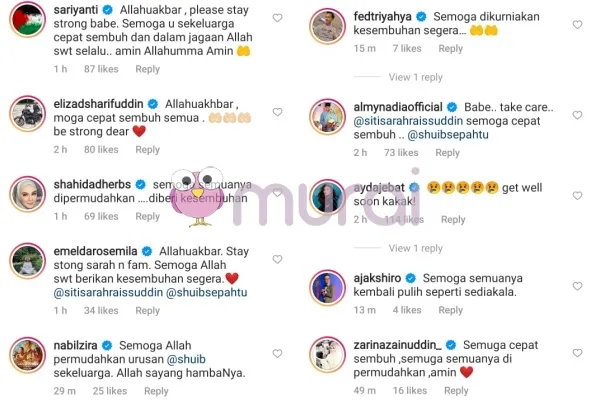Like fedtriyahya's comment via heart icon

tap(577, 25)
